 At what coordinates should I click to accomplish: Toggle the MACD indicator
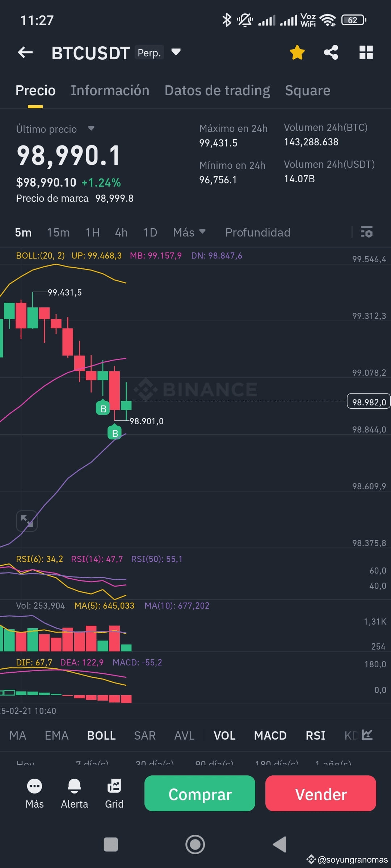click(x=270, y=736)
